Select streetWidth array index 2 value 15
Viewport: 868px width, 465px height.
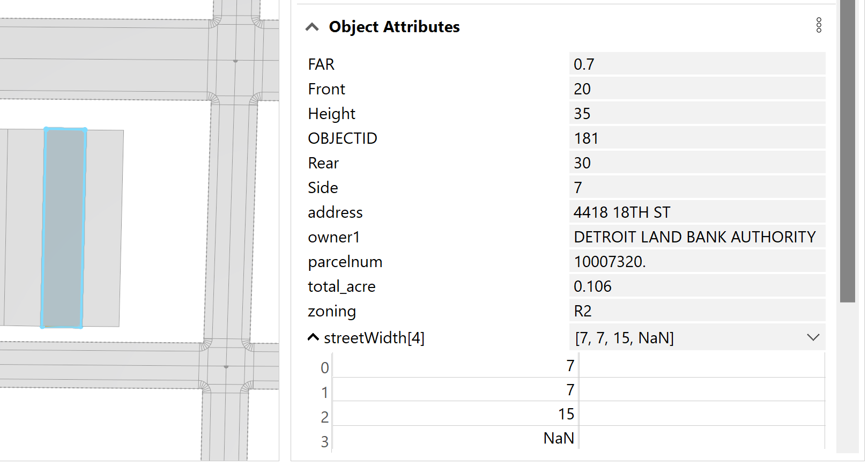456,414
